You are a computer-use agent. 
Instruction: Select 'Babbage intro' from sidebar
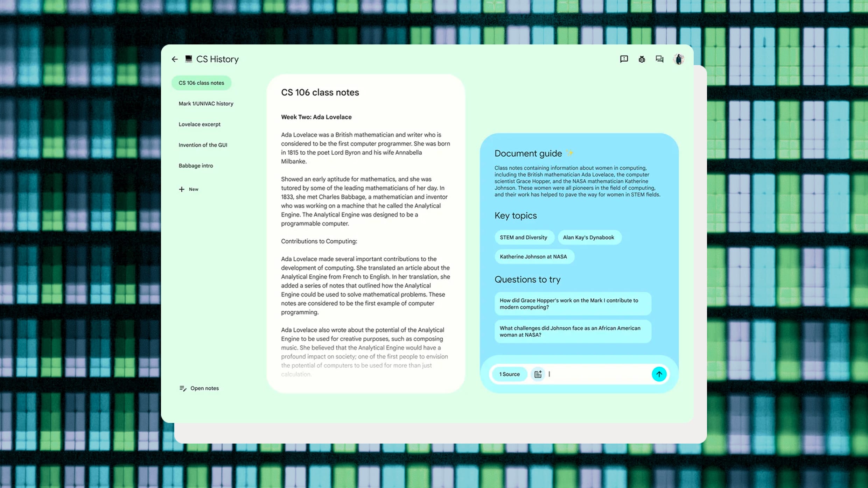pos(196,165)
